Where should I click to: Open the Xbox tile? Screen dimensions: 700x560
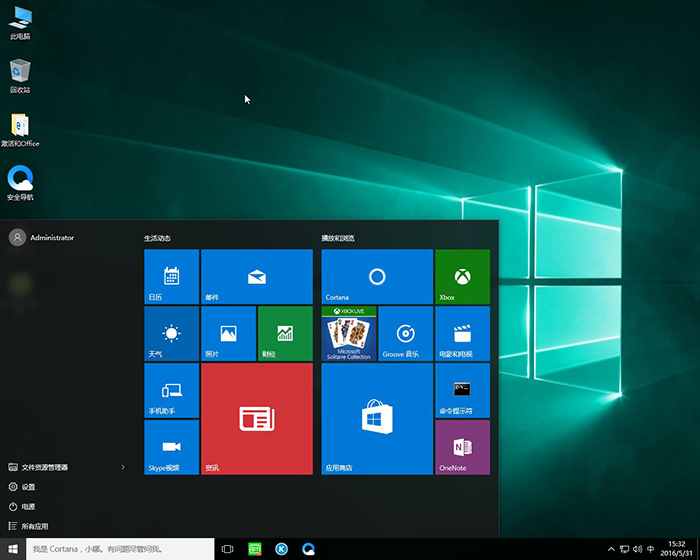462,277
